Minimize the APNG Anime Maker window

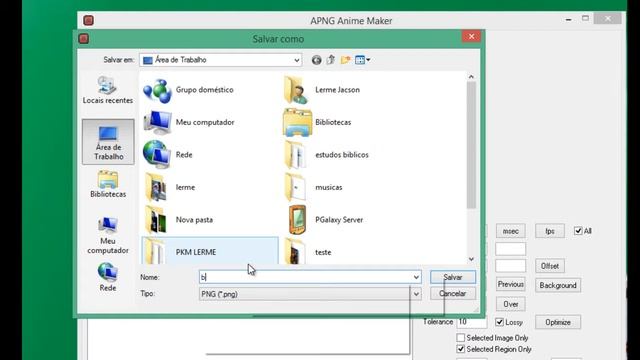568,19
